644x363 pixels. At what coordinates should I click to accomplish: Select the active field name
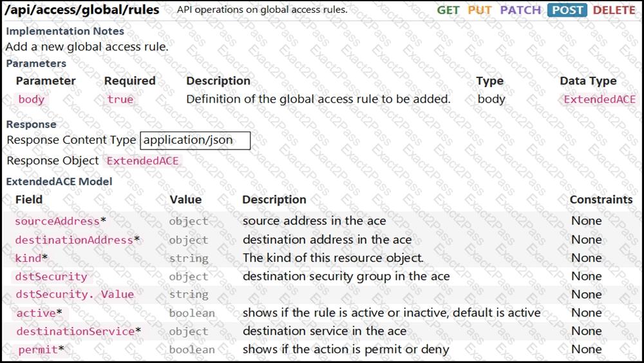click(x=36, y=313)
